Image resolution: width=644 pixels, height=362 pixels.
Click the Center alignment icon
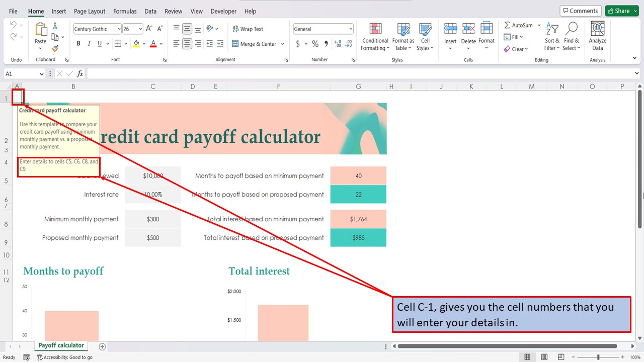pos(186,43)
